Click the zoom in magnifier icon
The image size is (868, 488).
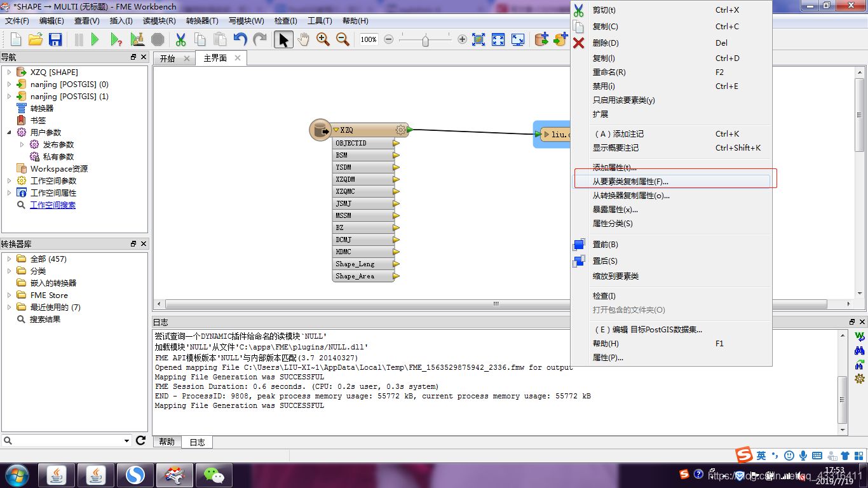point(323,39)
